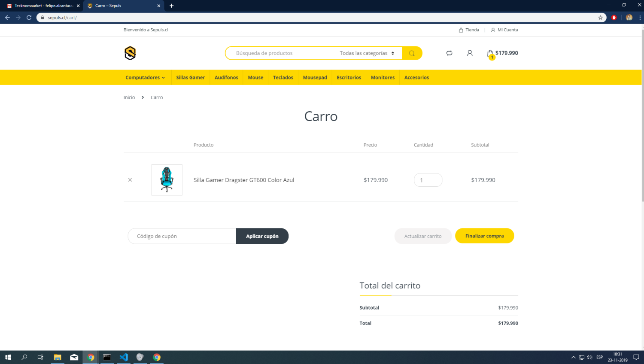Click the red browser extension icon
The image size is (644, 364).
[x=614, y=18]
